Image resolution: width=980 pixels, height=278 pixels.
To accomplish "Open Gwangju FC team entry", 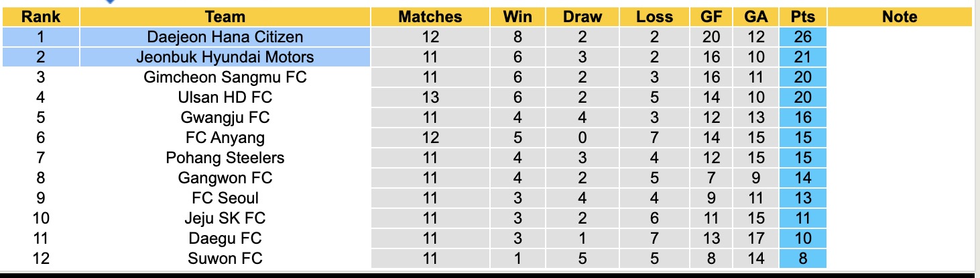I will [225, 118].
